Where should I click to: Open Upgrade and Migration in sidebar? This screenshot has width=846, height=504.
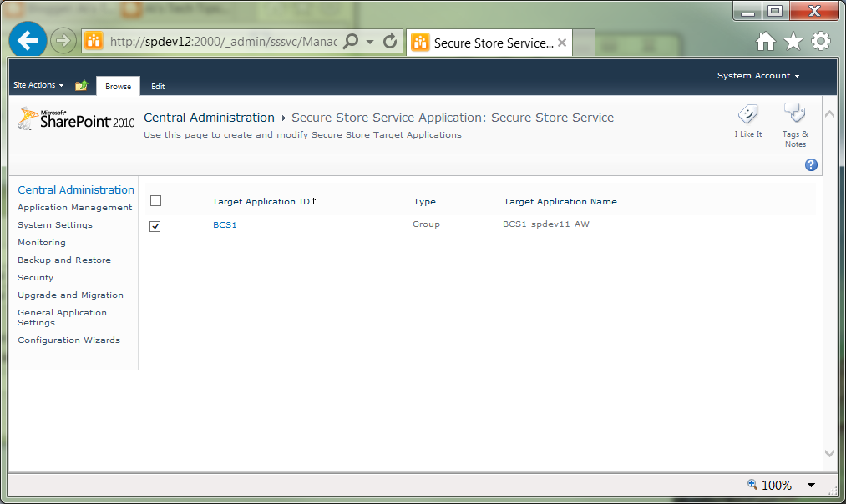click(71, 295)
